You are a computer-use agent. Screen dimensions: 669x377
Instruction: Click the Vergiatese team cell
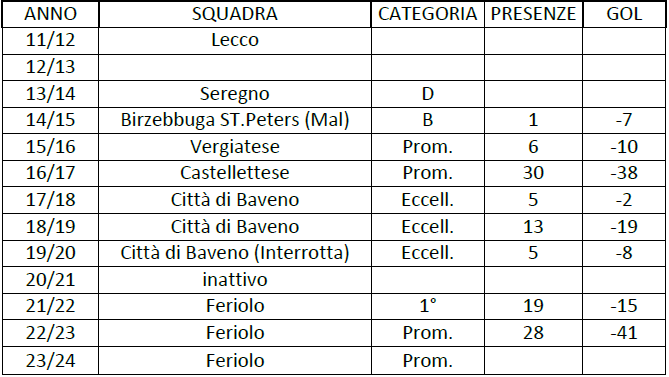pos(235,147)
